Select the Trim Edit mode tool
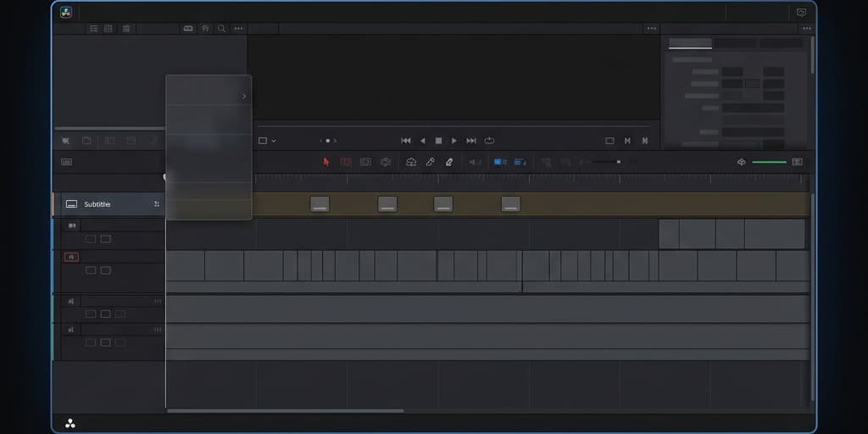The image size is (868, 434). pyautogui.click(x=346, y=162)
